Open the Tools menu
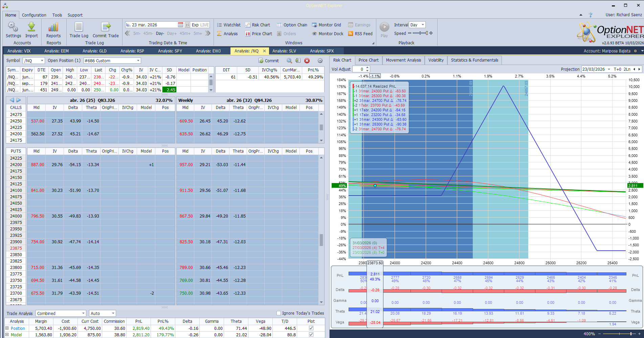644x338 pixels. tap(57, 15)
